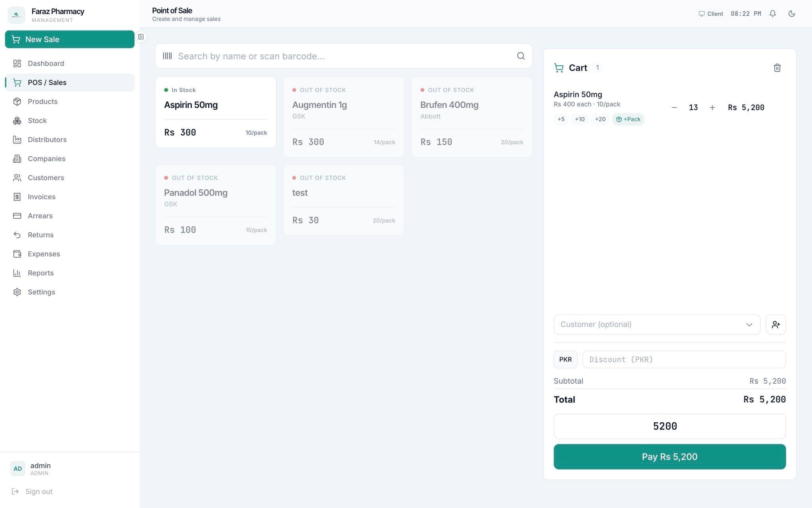Open notifications bell
The width and height of the screenshot is (812, 508).
click(x=772, y=14)
